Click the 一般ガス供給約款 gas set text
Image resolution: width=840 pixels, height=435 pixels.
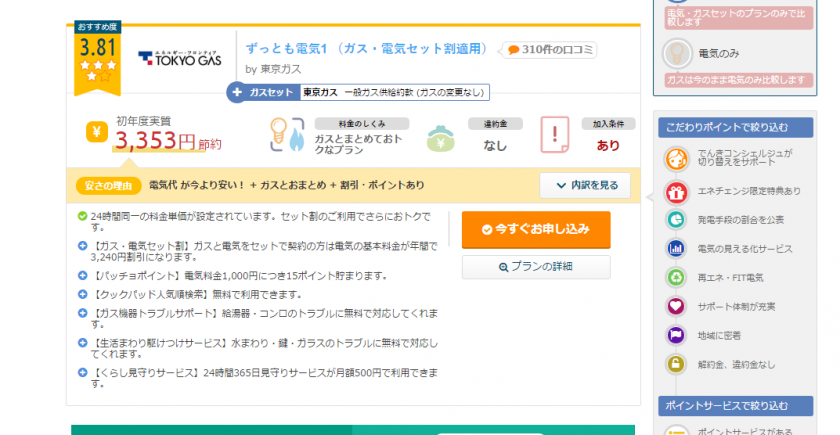(414, 93)
